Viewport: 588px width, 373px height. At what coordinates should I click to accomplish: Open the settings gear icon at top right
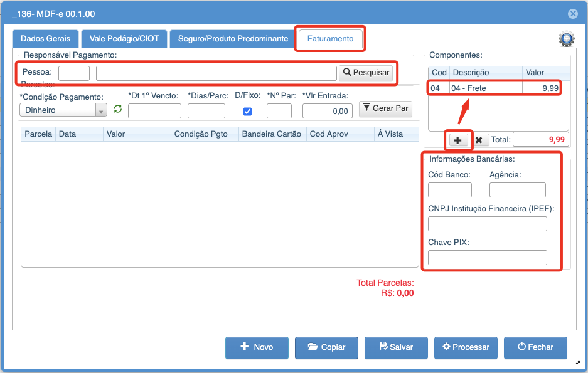566,39
